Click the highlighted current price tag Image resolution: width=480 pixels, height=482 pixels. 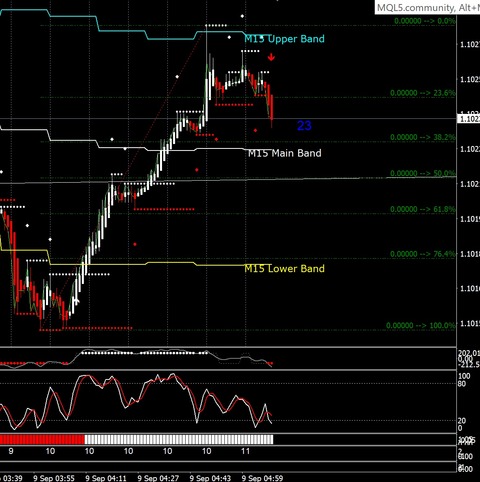[468, 119]
